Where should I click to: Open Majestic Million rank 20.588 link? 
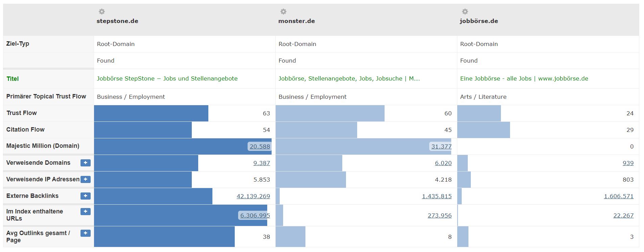coord(260,146)
